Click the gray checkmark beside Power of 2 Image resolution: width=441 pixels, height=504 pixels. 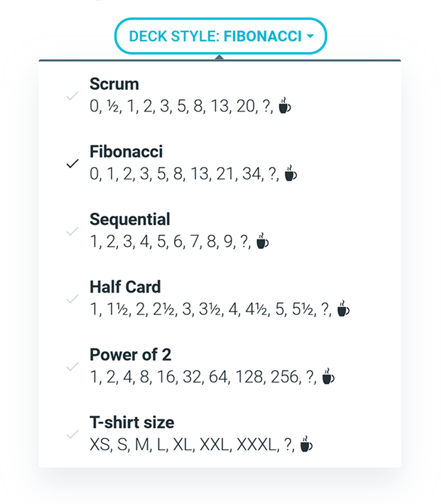click(73, 367)
